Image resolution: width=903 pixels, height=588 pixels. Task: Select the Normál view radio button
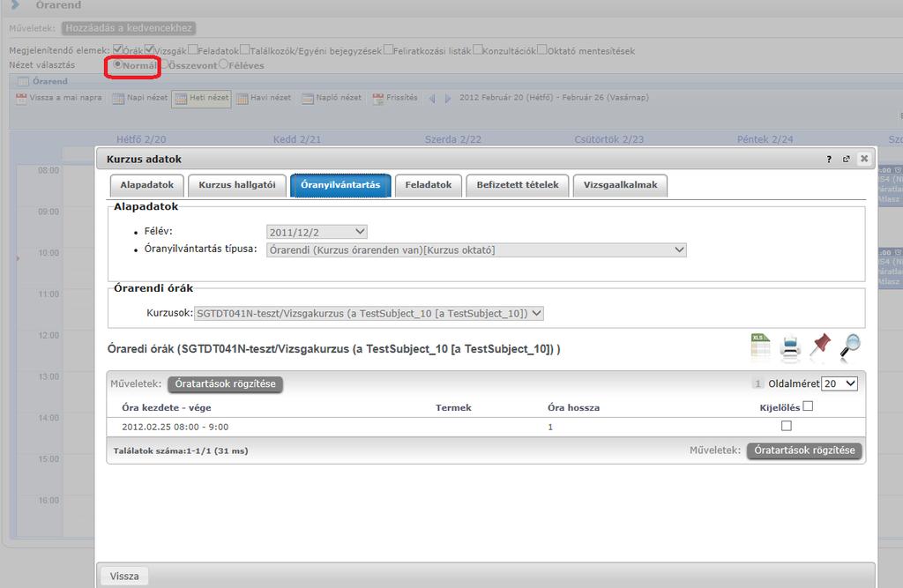coord(117,64)
